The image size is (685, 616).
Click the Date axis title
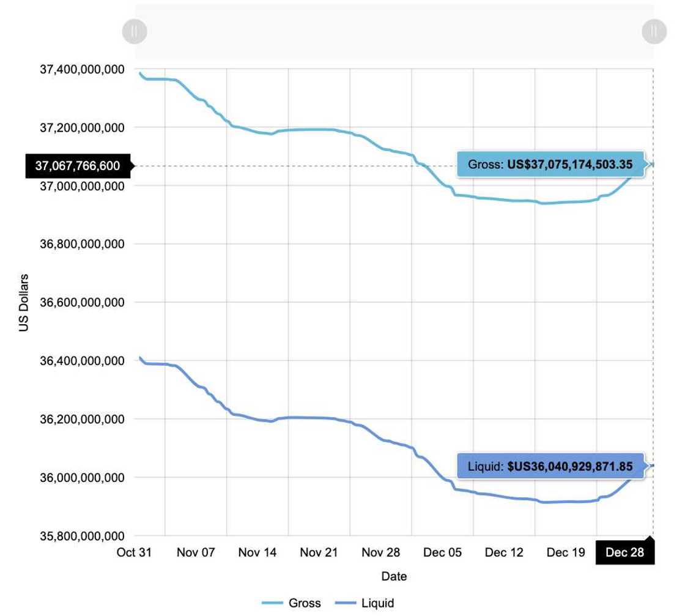(394, 576)
